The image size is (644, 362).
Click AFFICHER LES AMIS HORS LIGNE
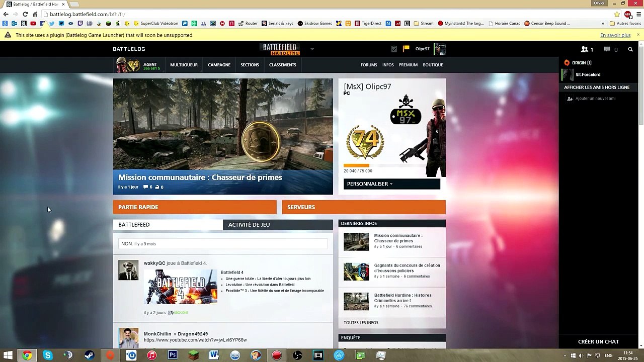pyautogui.click(x=597, y=87)
